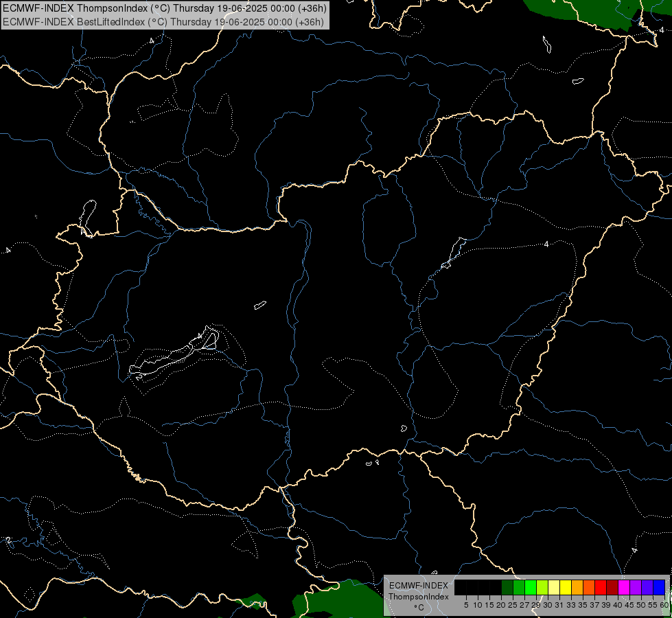Viewport: 672px width, 618px height.
Task: Select the dark red 39–40 legend swatch
Action: [612, 587]
